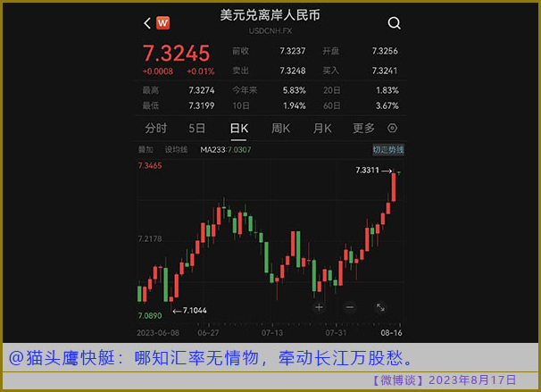The height and width of the screenshot is (392, 541).
Task: Expand chart to fullscreen icon
Action: (380, 307)
